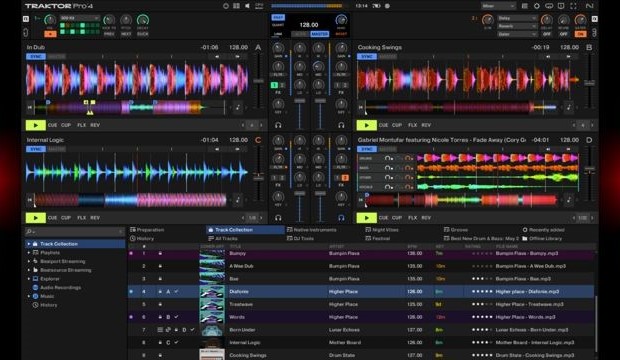Open the DJ Tools favorite

(x=300, y=238)
